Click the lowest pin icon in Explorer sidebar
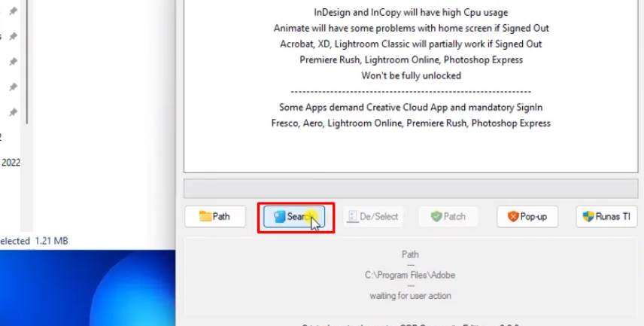The image size is (644, 326). (x=13, y=112)
